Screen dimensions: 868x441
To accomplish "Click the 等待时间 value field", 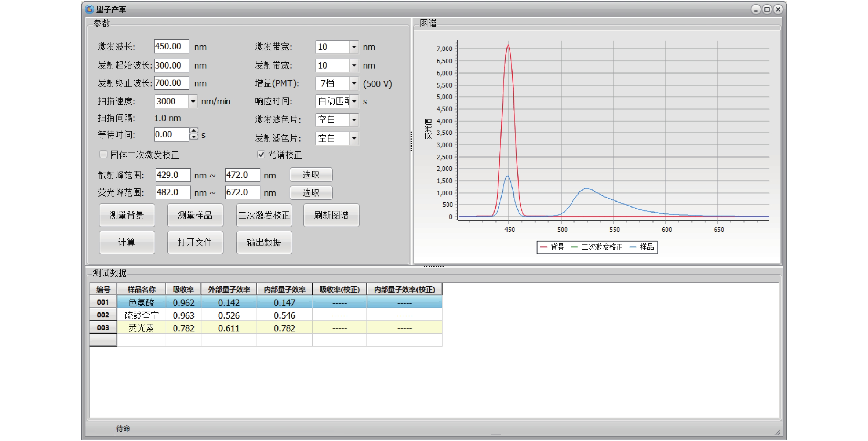I will pos(171,134).
